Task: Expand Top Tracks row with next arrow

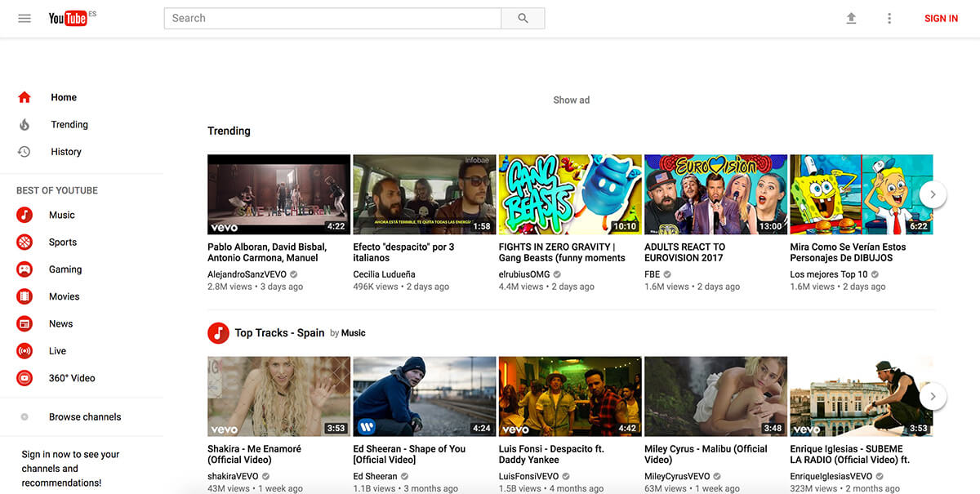Action: click(x=933, y=397)
